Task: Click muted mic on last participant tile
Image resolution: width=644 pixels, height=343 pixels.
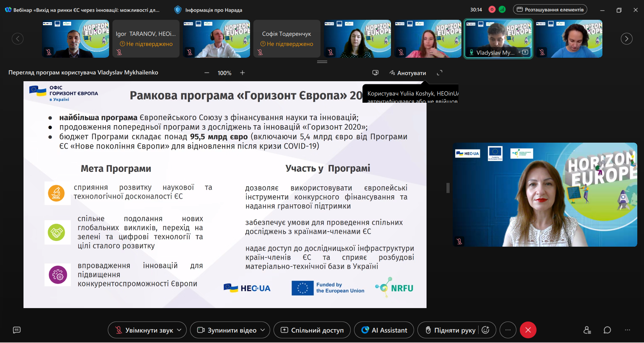Action: tap(542, 52)
